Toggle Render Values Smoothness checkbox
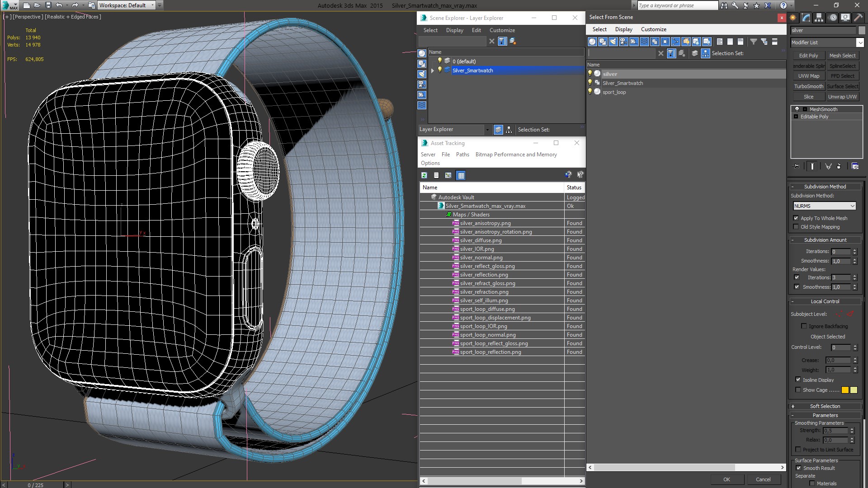Screen dimensions: 868x488 [x=797, y=287]
